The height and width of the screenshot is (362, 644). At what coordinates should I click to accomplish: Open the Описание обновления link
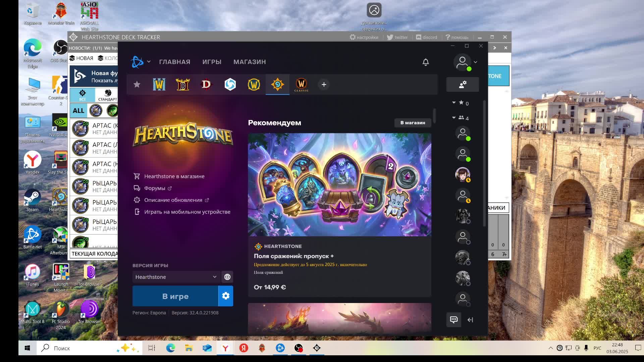point(173,200)
